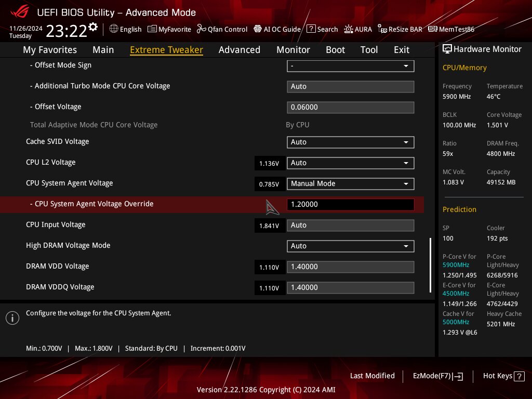Edit DRAM VDDQ Voltage field
The image size is (532, 399).
(x=350, y=287)
